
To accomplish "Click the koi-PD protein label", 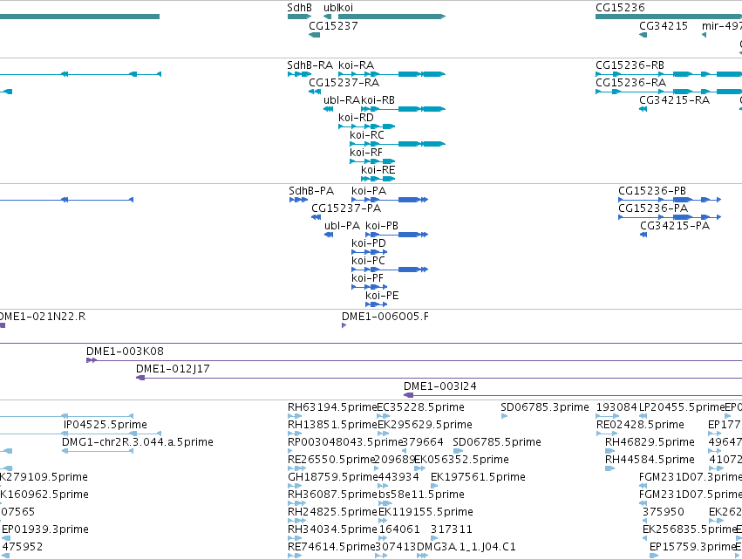I will coord(369,243).
